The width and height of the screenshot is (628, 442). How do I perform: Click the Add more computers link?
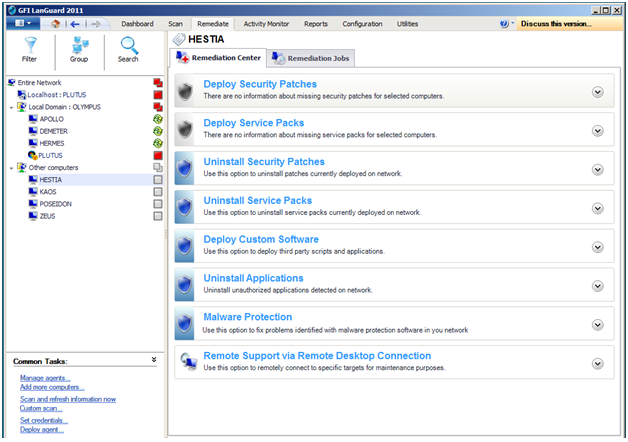click(52, 387)
